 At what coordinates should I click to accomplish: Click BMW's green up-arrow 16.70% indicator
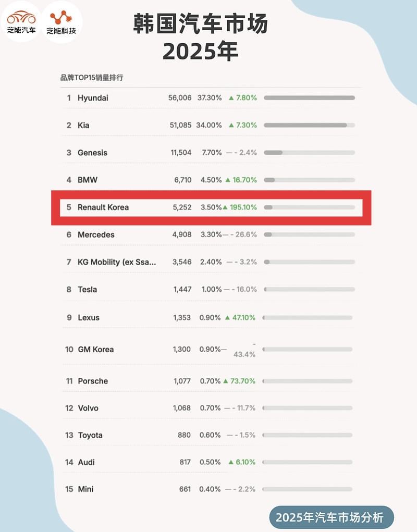click(x=241, y=180)
